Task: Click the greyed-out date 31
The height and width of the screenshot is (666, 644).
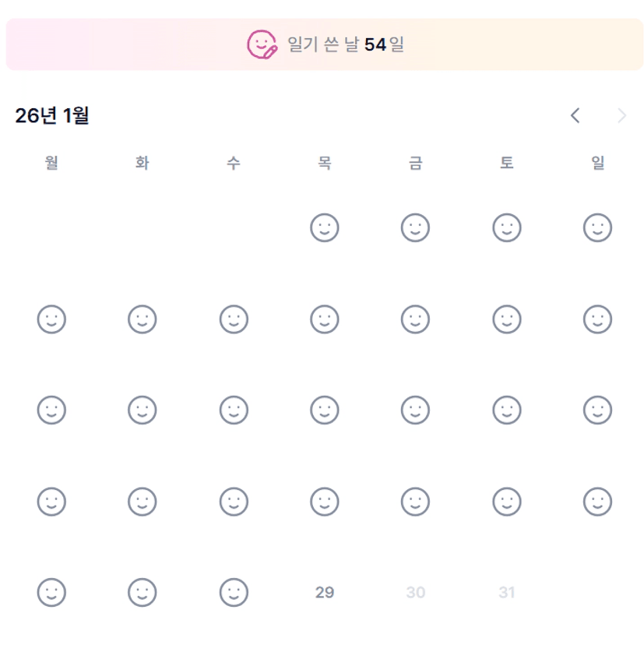Action: [x=507, y=593]
